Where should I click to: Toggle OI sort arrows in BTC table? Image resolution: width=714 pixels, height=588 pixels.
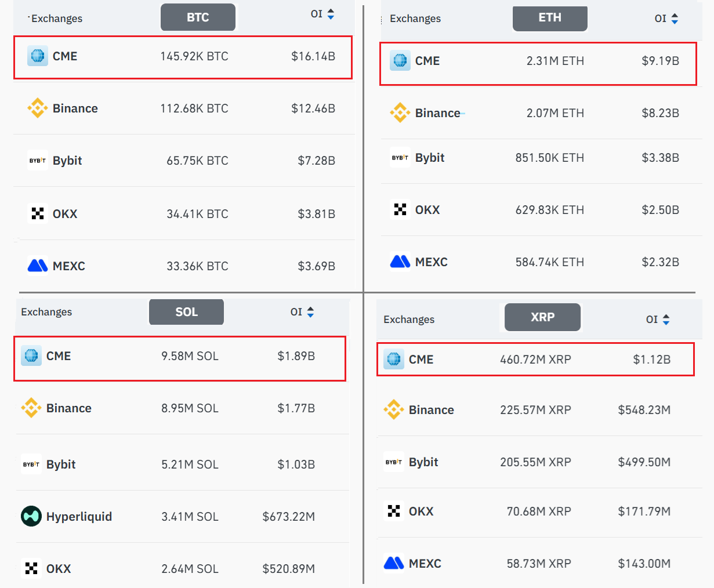pyautogui.click(x=331, y=14)
